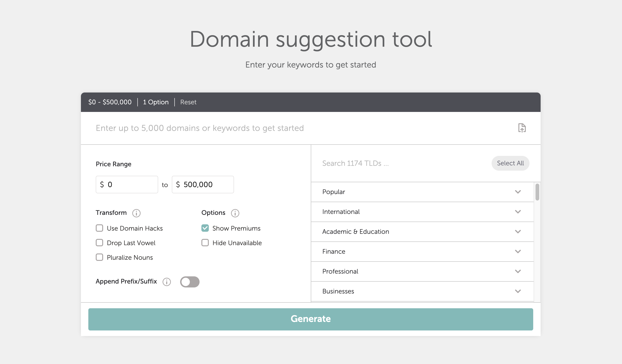Open the Transform info icon

tap(136, 213)
